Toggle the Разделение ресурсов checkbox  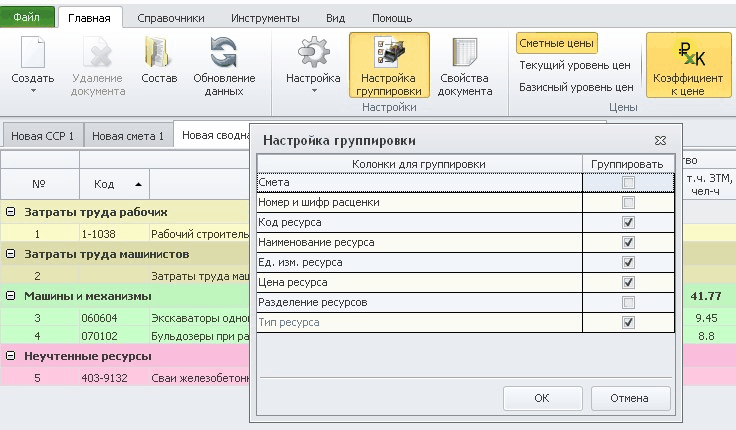tap(628, 302)
